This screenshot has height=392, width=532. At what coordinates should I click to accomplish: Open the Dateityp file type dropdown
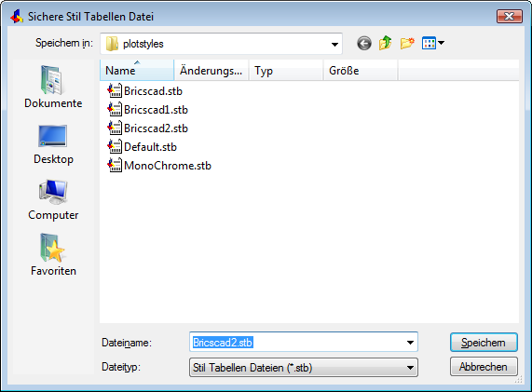tap(304, 368)
